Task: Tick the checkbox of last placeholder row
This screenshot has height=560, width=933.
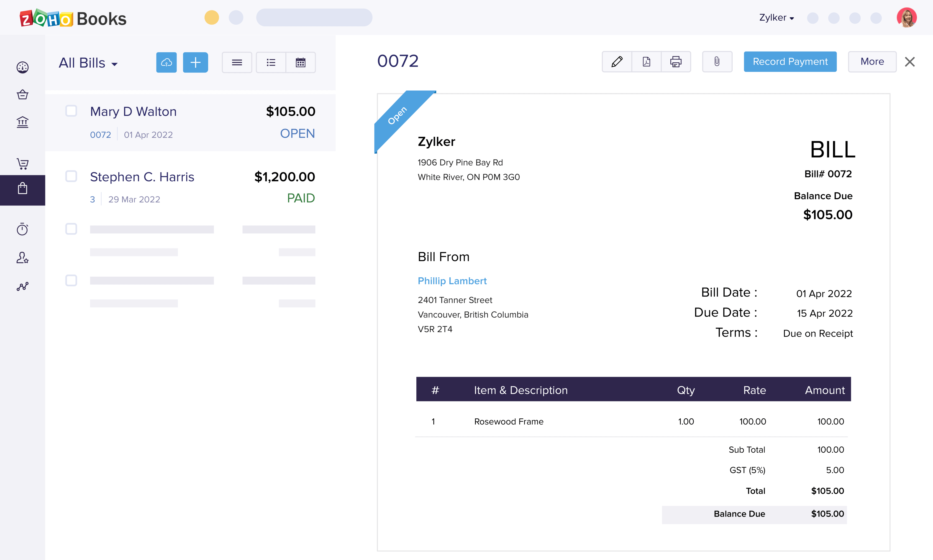Action: coord(71,280)
